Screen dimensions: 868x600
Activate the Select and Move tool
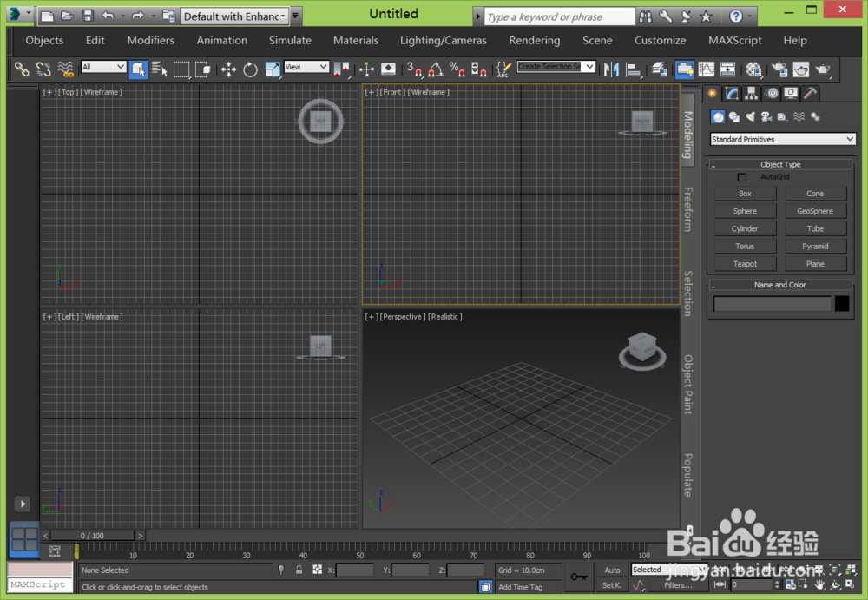pyautogui.click(x=228, y=69)
